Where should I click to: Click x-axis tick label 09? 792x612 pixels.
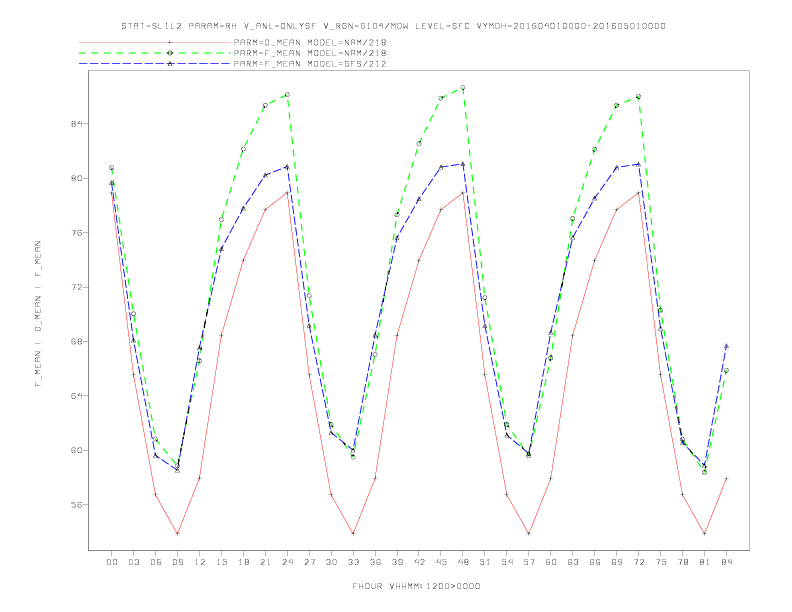click(177, 562)
